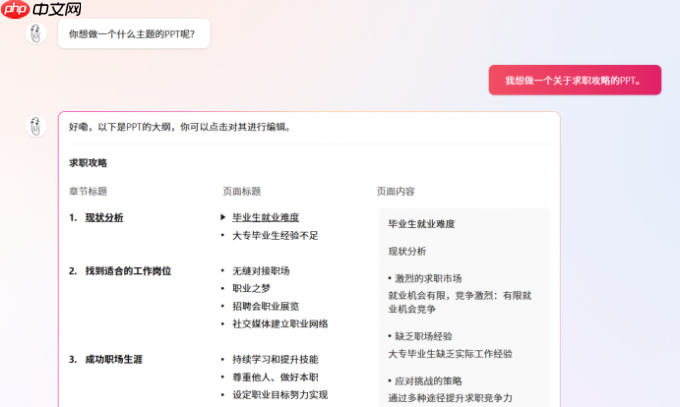
Task: Edit bullet 激烈的求职市场
Action: 428,278
